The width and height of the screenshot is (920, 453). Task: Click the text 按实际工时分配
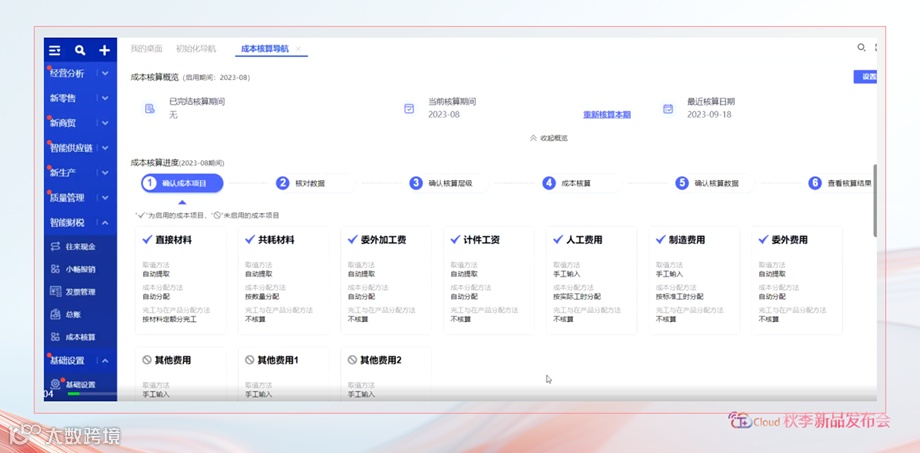click(577, 296)
